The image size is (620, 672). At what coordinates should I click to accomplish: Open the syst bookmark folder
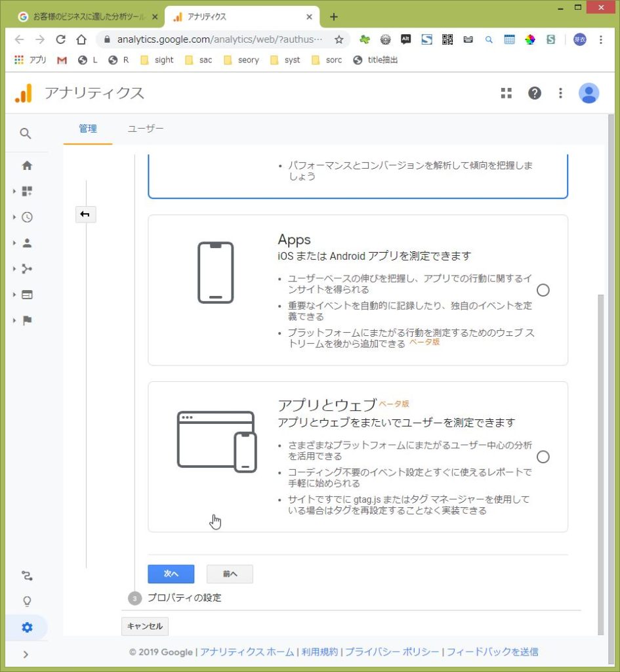tap(285, 60)
